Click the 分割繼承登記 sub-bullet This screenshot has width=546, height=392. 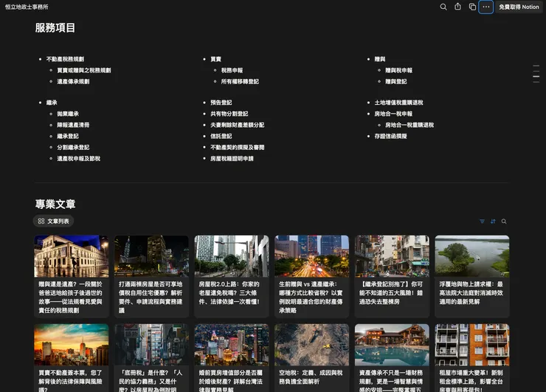(x=73, y=148)
